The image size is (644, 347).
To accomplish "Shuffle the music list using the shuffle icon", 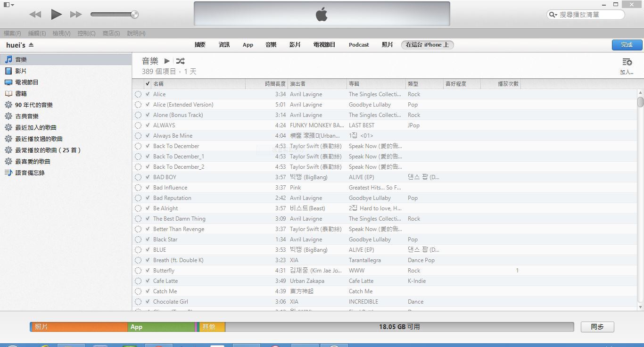I will (181, 61).
